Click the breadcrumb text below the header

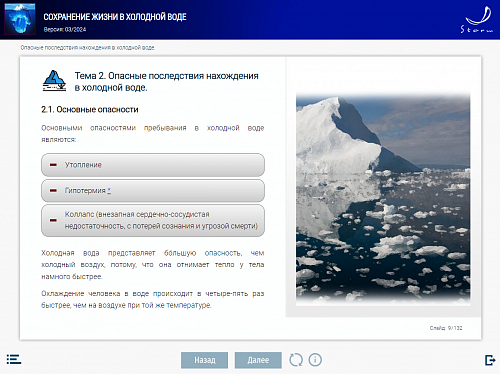pyautogui.click(x=88, y=48)
